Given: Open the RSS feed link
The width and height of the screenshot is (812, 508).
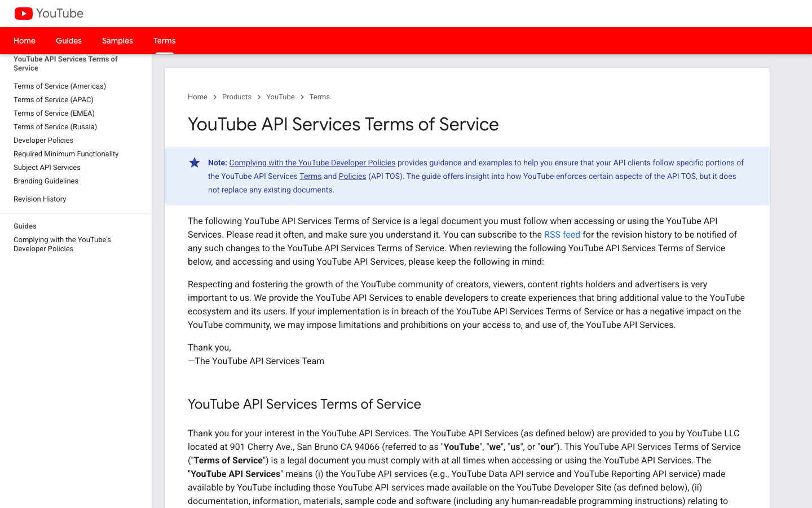Looking at the screenshot, I should coord(562,234).
